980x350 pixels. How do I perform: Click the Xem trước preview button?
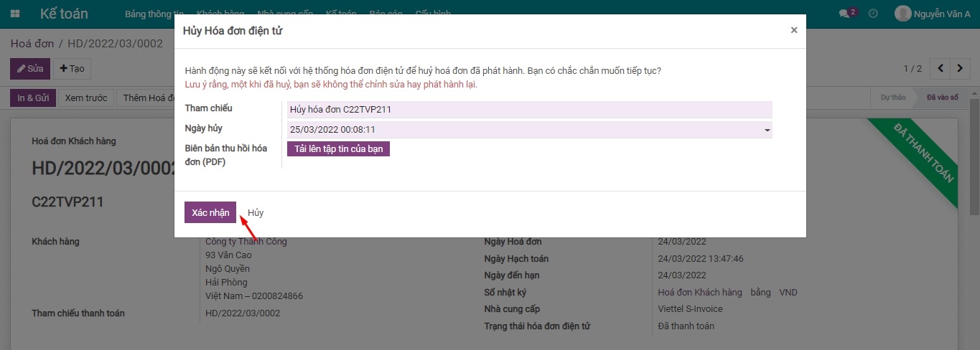coord(85,98)
